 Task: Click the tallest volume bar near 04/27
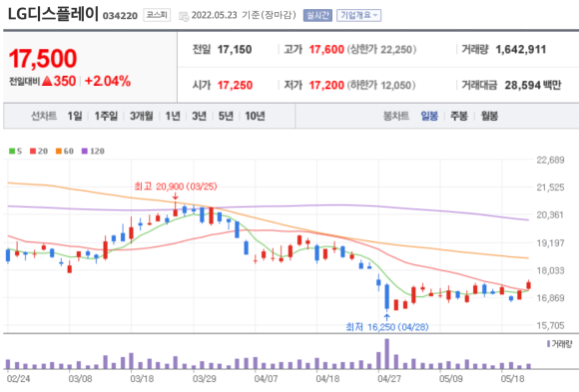click(x=387, y=354)
